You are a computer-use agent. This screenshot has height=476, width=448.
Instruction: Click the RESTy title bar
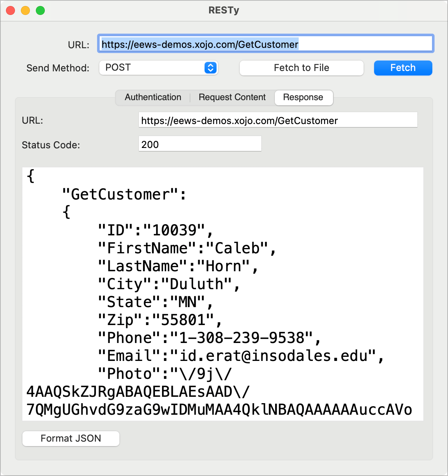click(224, 10)
